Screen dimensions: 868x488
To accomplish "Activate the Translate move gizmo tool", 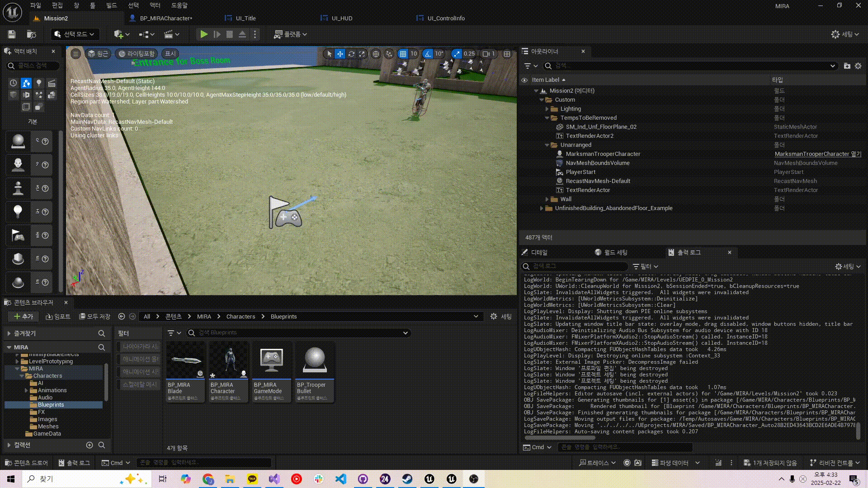I will (340, 54).
